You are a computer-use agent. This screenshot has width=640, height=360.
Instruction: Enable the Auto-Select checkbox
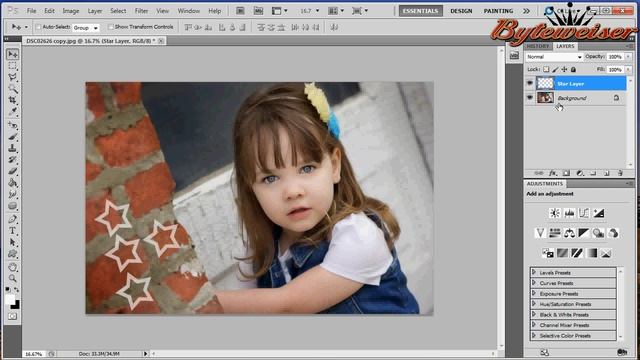38,27
